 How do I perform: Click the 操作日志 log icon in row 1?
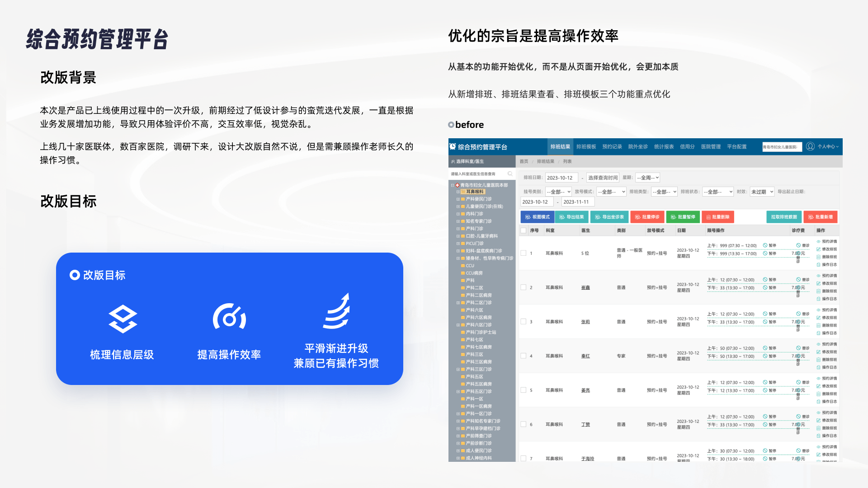[818, 265]
